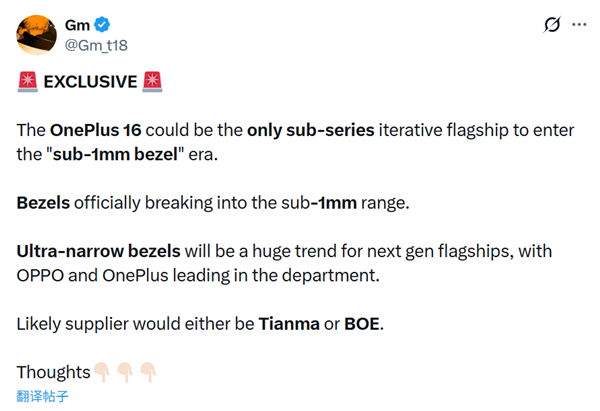Click the first pointing-down hand emoji
Screen dimensions: 600x411
(x=101, y=372)
